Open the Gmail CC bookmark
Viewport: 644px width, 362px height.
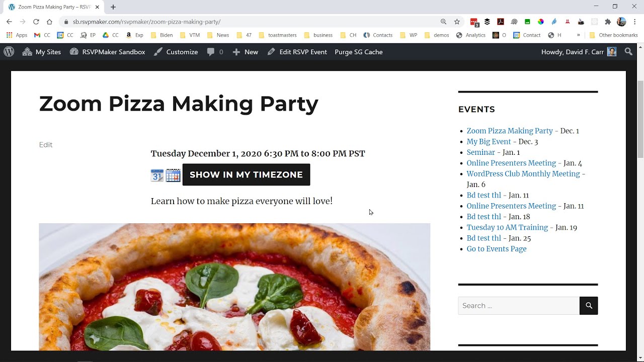(42, 35)
